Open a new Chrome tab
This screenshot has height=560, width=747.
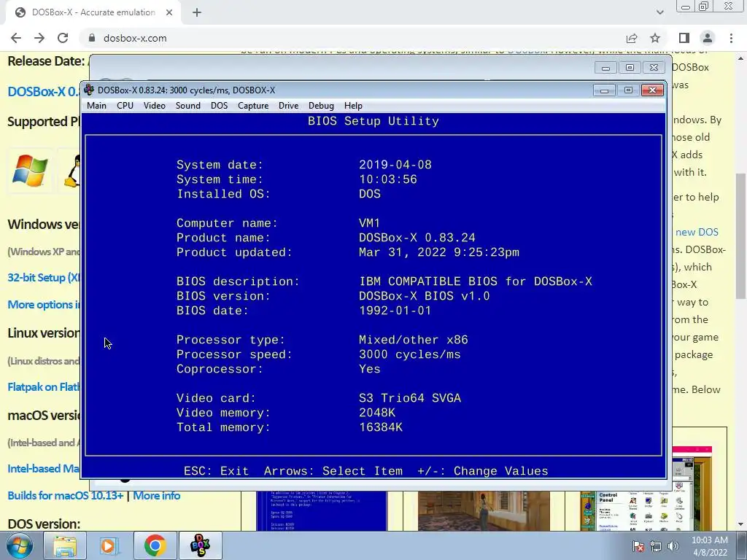click(197, 12)
